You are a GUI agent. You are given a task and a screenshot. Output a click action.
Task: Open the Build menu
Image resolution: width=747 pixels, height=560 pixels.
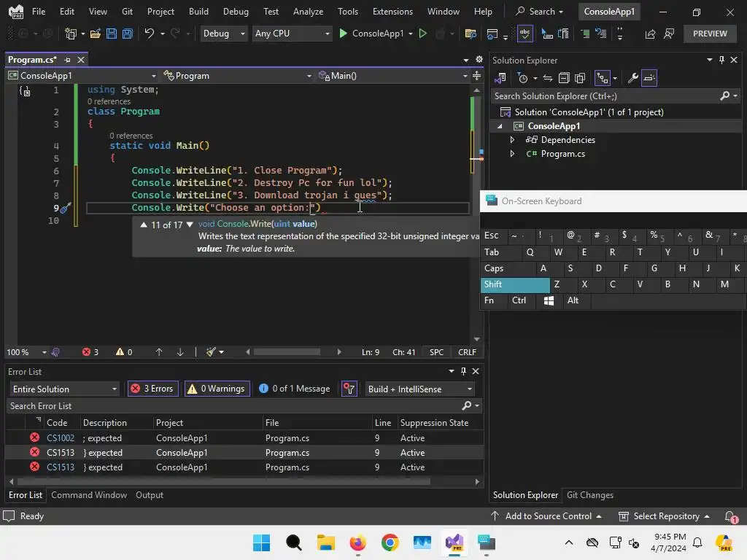(x=198, y=12)
